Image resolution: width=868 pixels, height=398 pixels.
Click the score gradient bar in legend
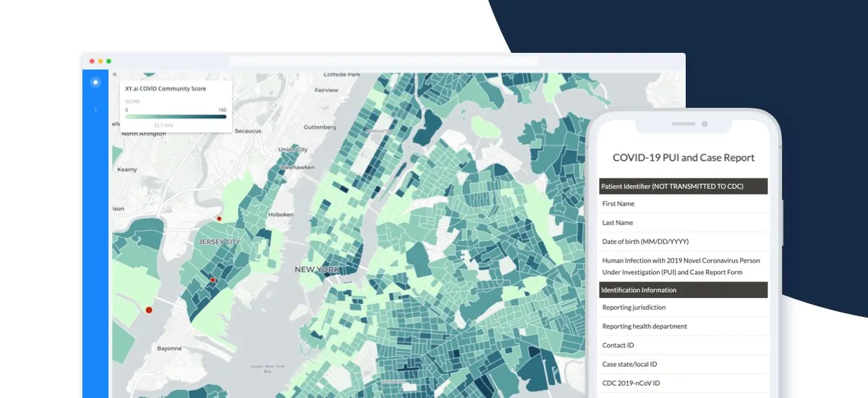pos(176,116)
